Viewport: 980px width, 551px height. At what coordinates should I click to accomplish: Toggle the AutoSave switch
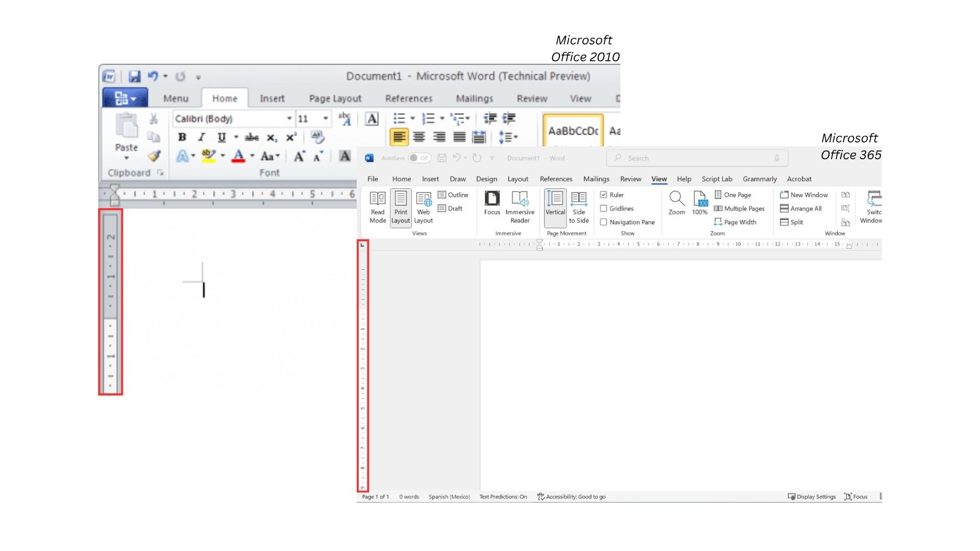coord(420,158)
